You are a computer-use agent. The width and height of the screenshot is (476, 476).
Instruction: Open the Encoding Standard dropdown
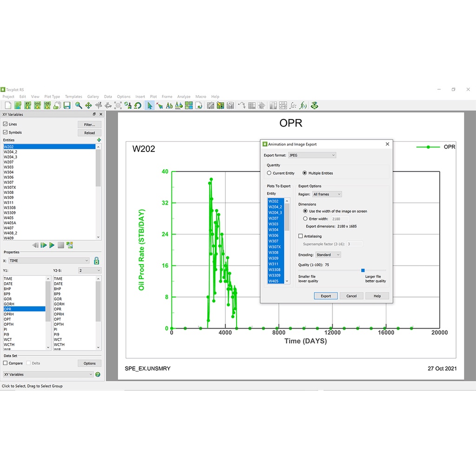coord(328,255)
